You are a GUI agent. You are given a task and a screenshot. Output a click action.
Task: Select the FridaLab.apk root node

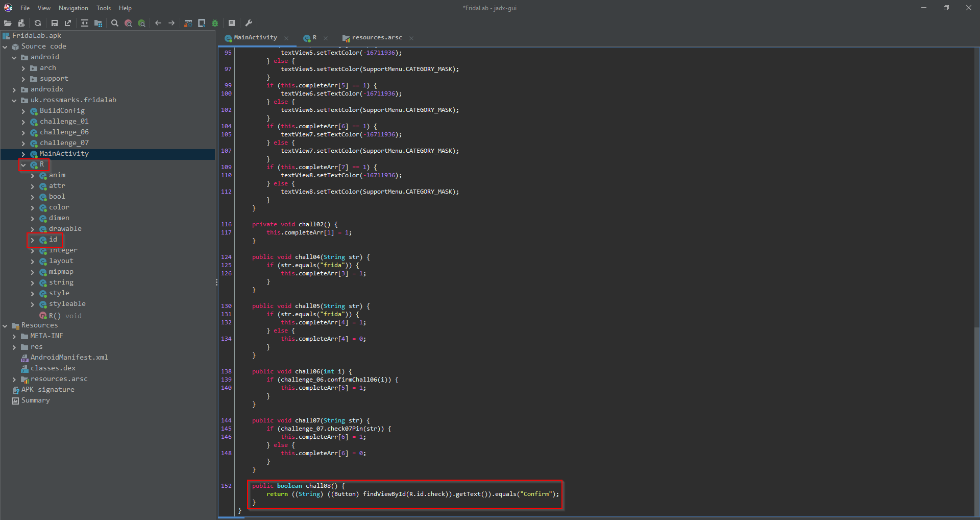(36, 36)
